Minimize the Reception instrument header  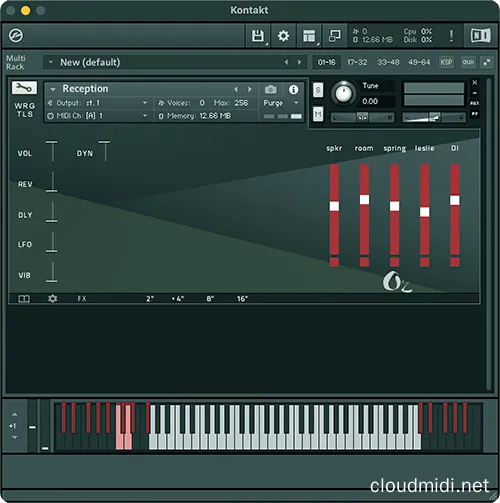tap(475, 93)
